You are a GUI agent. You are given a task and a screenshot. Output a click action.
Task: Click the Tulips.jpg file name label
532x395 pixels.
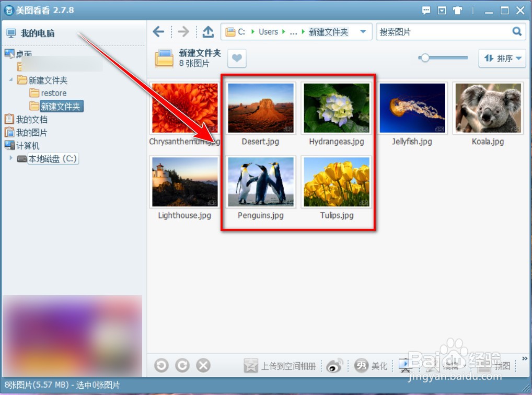pos(337,215)
